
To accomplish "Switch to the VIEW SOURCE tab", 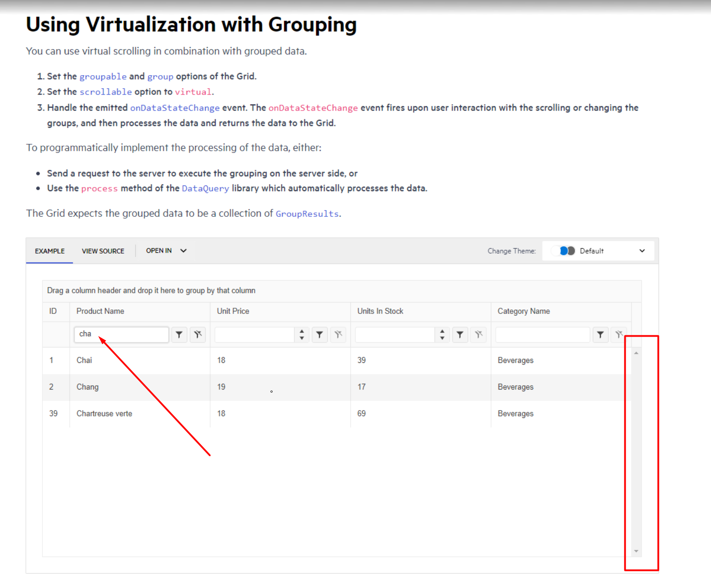I will (103, 251).
